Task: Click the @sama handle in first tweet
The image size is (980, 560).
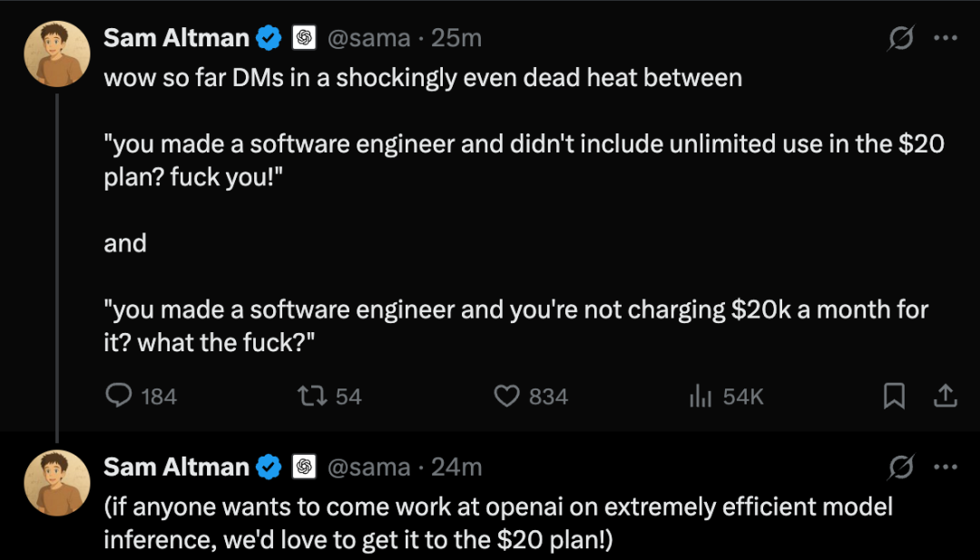Action: (367, 38)
